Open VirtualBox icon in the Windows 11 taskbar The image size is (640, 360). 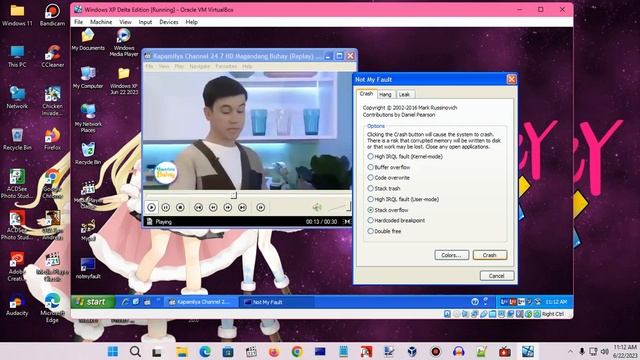412,351
